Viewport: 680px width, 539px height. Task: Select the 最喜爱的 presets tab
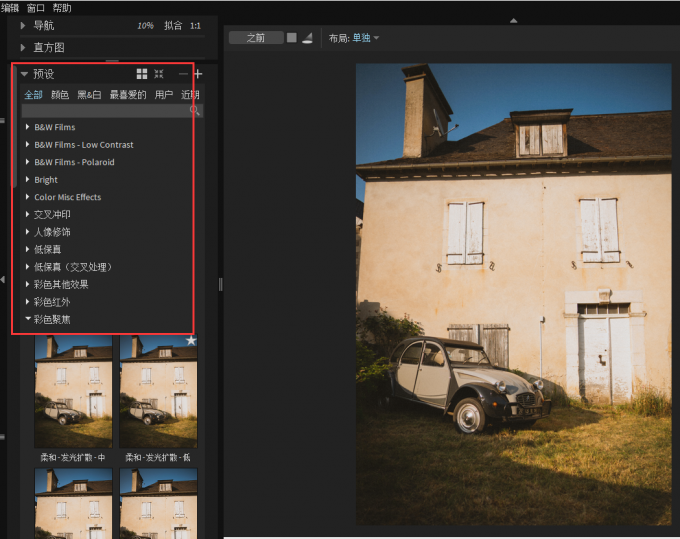pyautogui.click(x=128, y=95)
